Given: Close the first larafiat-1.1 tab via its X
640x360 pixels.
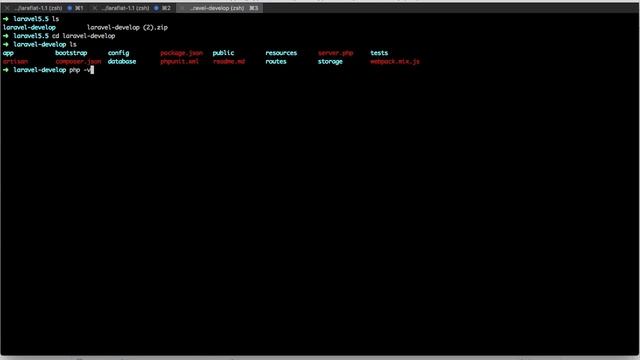Looking at the screenshot, I should 7,8.
